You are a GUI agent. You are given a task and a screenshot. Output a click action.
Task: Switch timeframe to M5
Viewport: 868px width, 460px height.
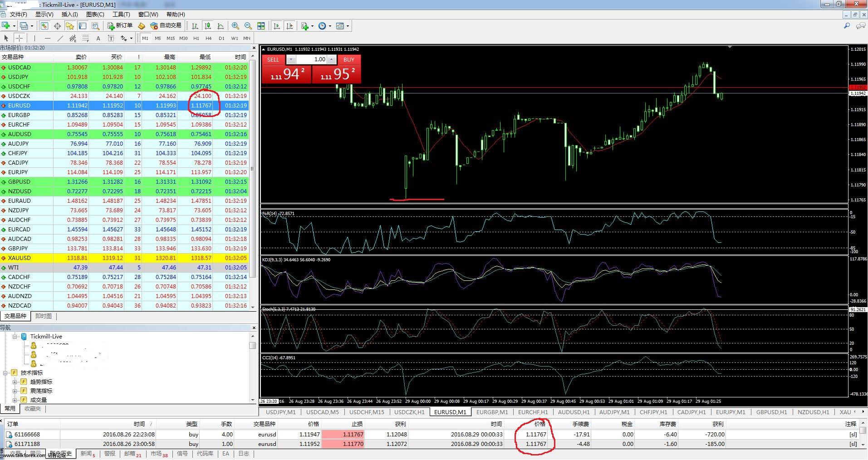(x=158, y=38)
